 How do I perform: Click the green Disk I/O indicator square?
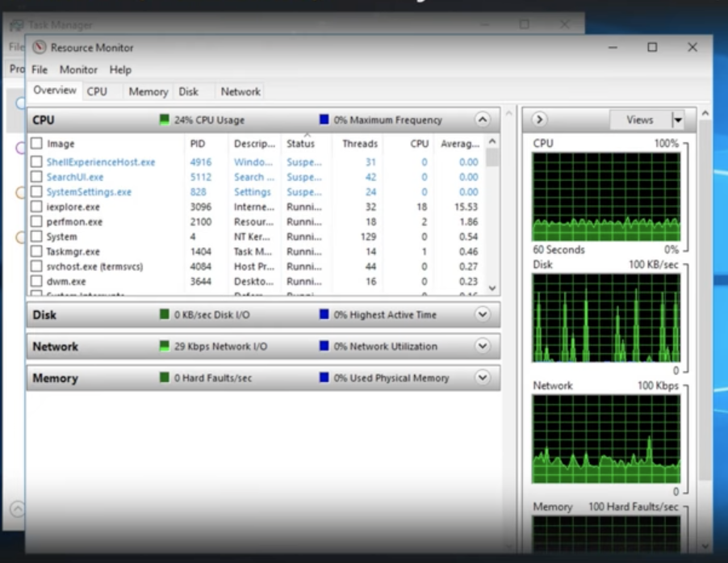click(164, 314)
